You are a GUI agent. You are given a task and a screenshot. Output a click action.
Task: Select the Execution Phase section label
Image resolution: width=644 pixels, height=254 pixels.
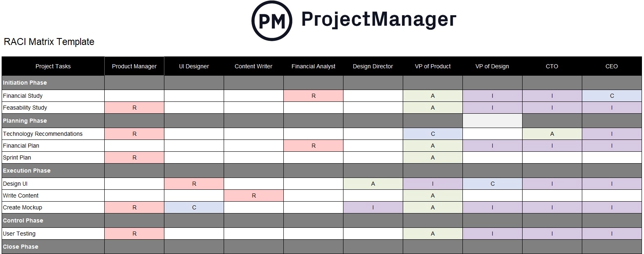pyautogui.click(x=27, y=171)
